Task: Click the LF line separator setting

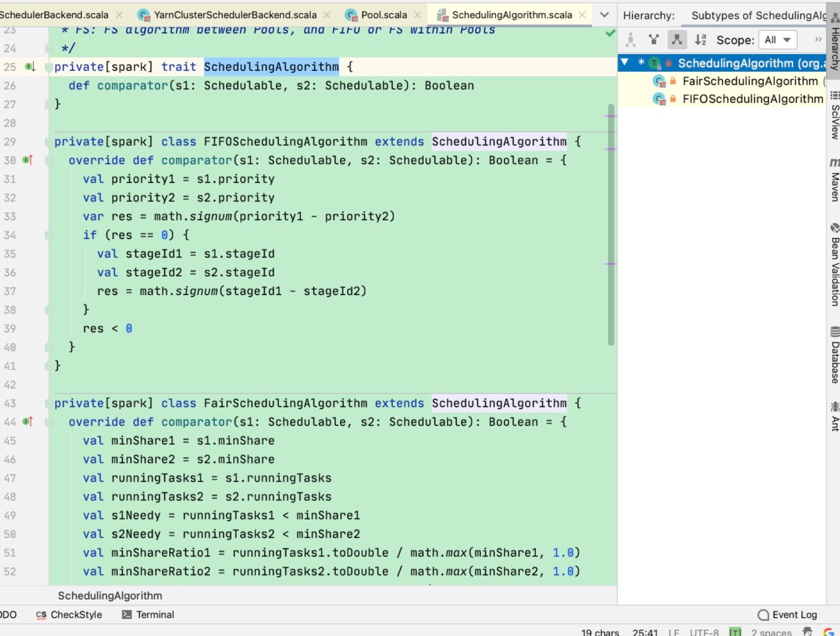Action: [x=673, y=632]
